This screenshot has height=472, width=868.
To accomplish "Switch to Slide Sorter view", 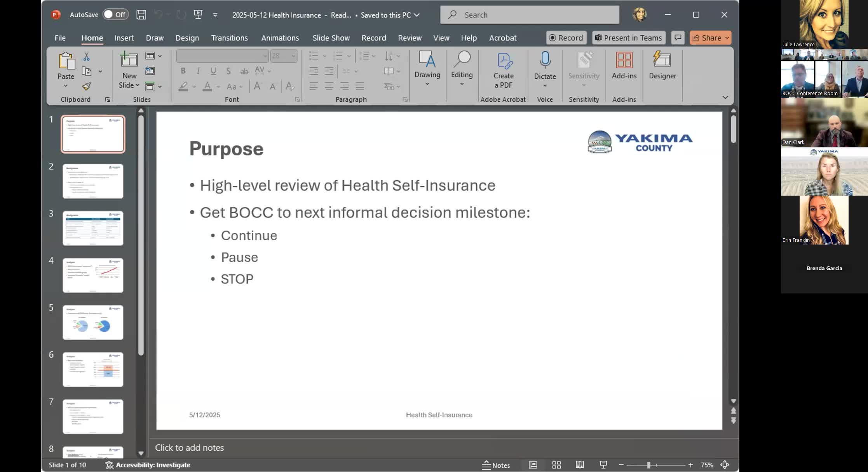I will coord(556,465).
